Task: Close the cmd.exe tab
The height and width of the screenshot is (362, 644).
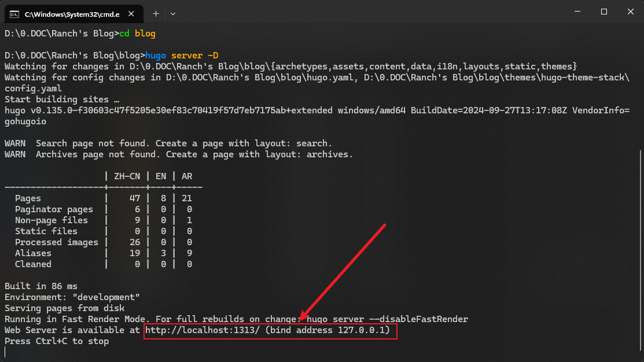Action: coord(133,13)
